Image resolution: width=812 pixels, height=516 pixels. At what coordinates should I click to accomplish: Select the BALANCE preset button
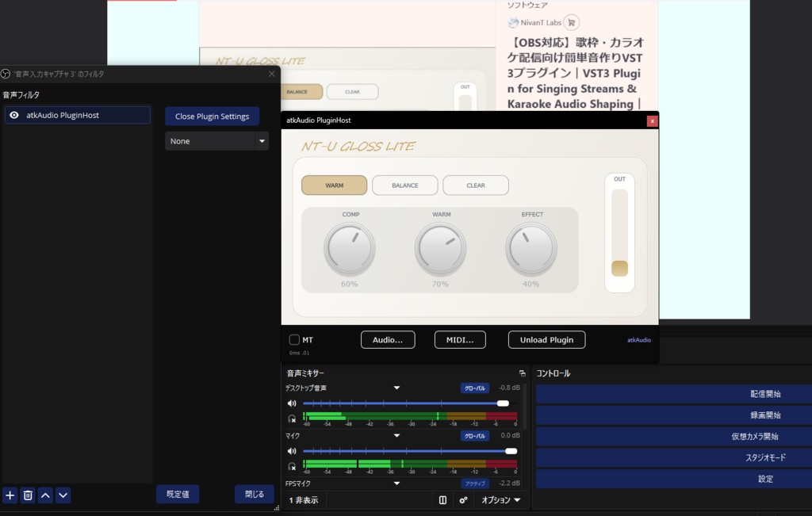[x=405, y=185]
